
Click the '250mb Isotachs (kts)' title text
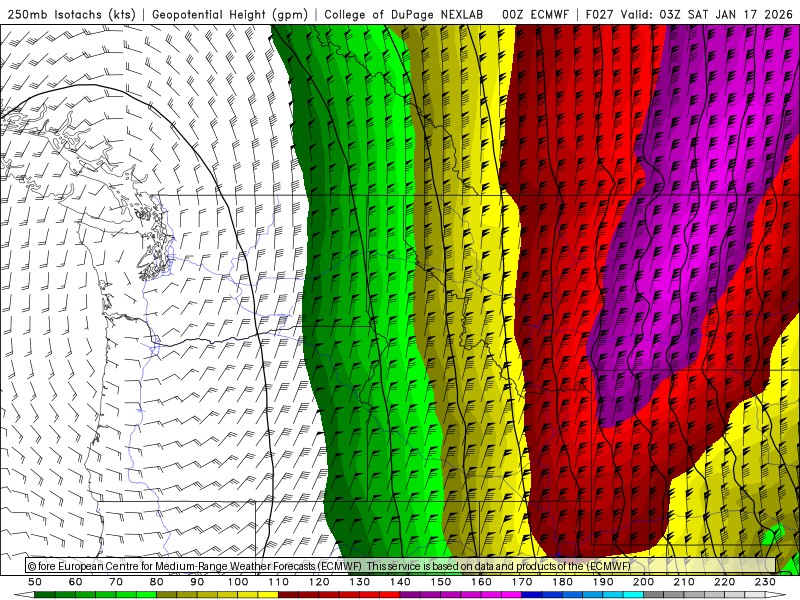71,15
